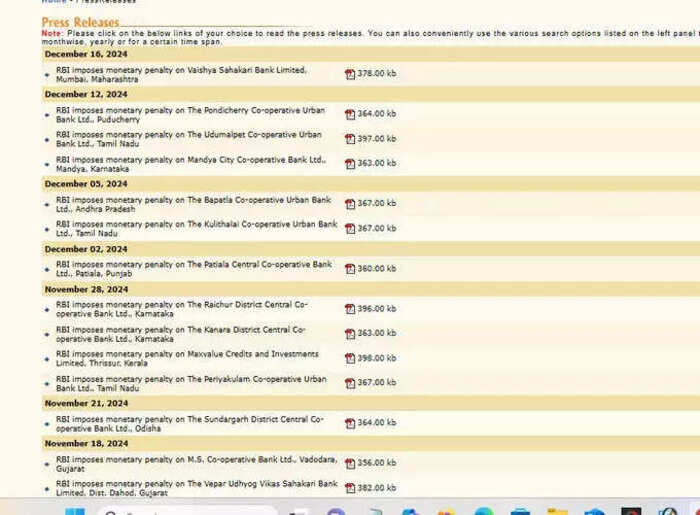Download the 360.00 kb Patiala Central Bank PDF

pos(350,269)
